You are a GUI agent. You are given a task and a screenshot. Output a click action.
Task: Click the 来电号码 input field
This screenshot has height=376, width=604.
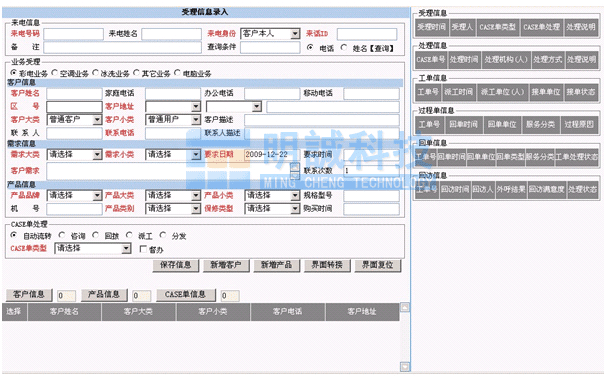pyautogui.click(x=73, y=34)
